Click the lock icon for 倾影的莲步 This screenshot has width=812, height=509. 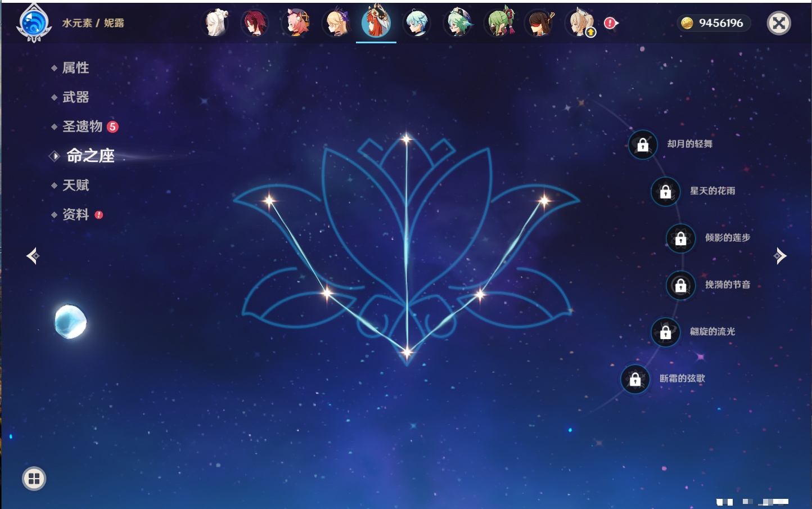coord(680,238)
